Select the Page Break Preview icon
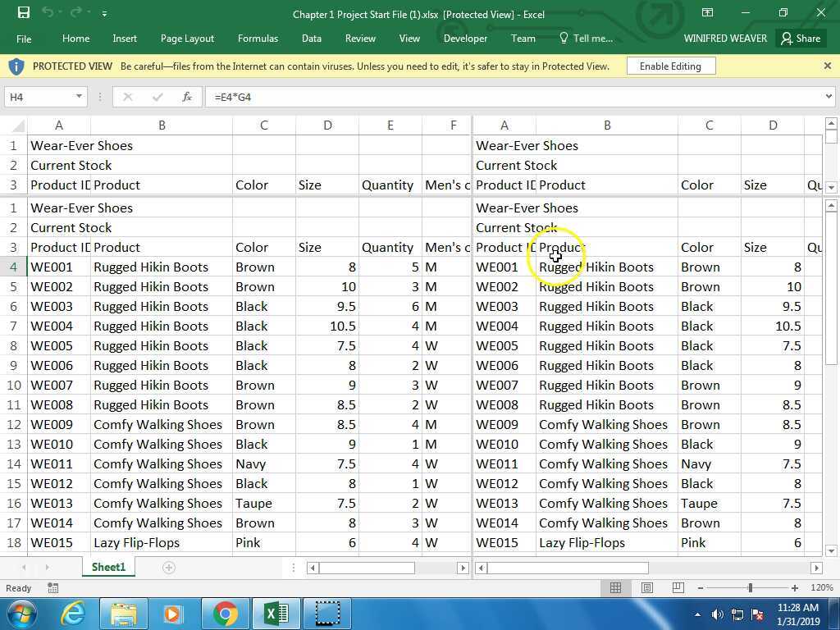840x630 pixels. (678, 587)
